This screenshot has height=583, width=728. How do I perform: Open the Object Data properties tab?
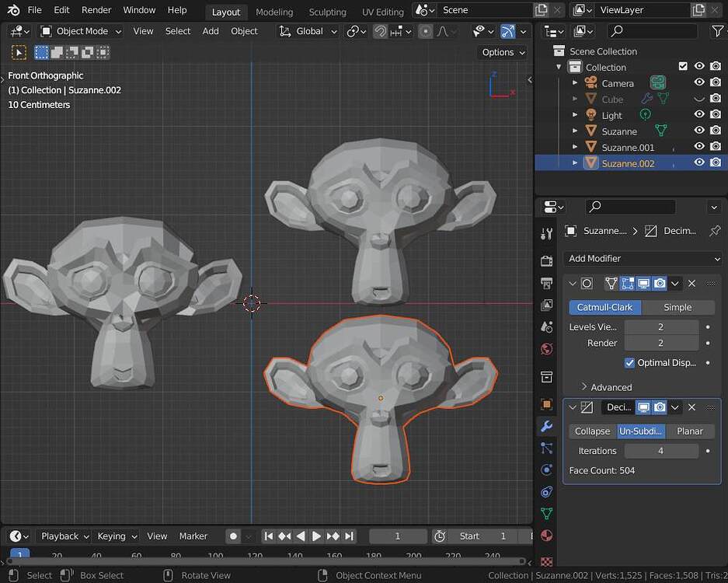click(x=546, y=513)
